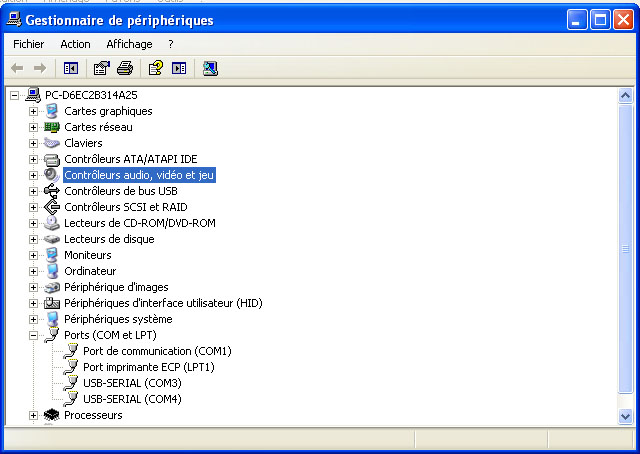Image resolution: width=640 pixels, height=454 pixels.
Task: Click the COM1 port icon
Action: tap(71, 351)
